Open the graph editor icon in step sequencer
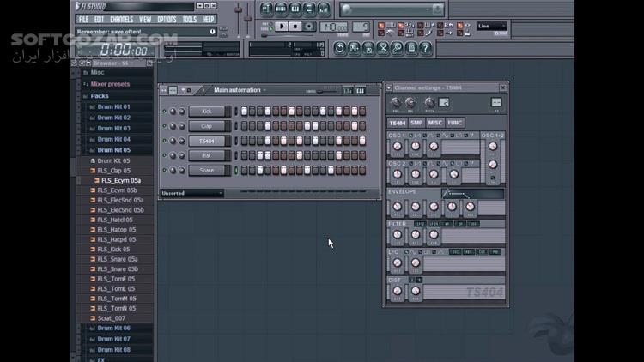 [x=348, y=91]
